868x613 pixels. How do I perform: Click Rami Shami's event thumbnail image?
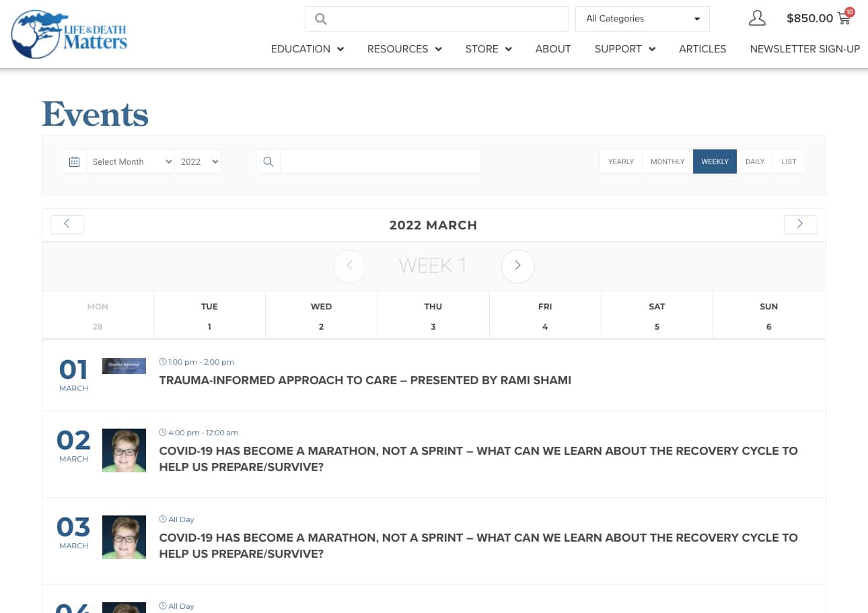124,365
